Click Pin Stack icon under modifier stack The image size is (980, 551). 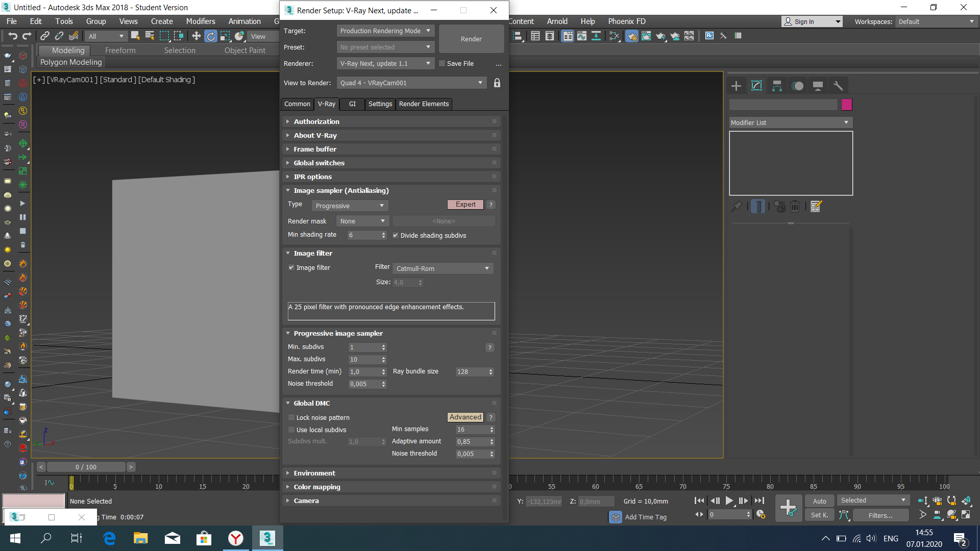[737, 206]
